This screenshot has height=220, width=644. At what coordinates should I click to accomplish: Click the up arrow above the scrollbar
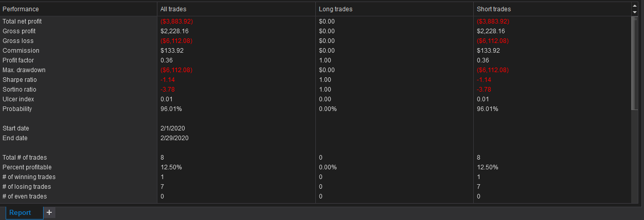click(635, 6)
